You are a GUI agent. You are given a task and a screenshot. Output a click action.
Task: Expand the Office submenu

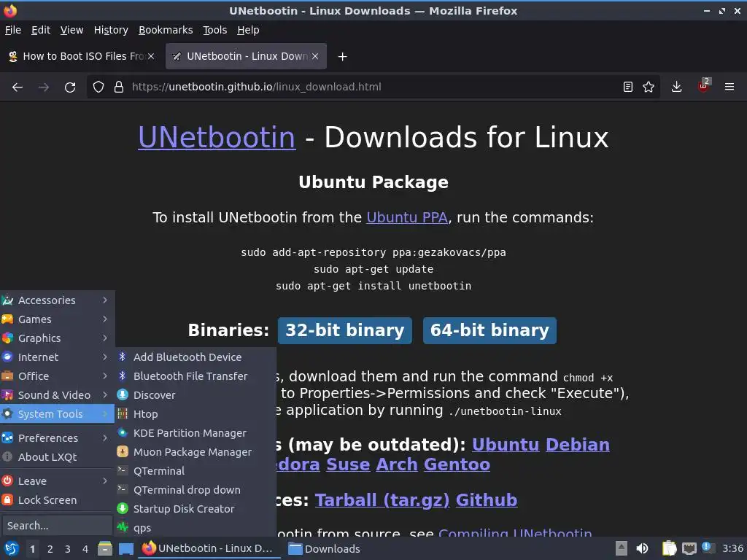point(57,376)
